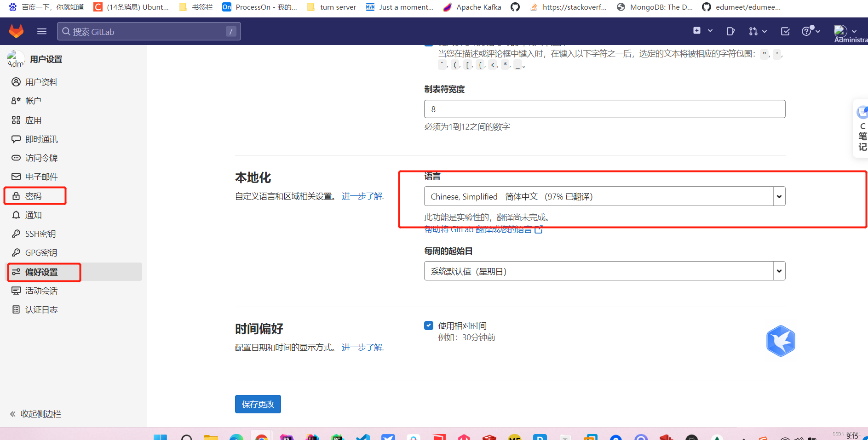Toggle the 使用相对时间 checkbox
Viewport: 868px width, 440px height.
coord(429,325)
